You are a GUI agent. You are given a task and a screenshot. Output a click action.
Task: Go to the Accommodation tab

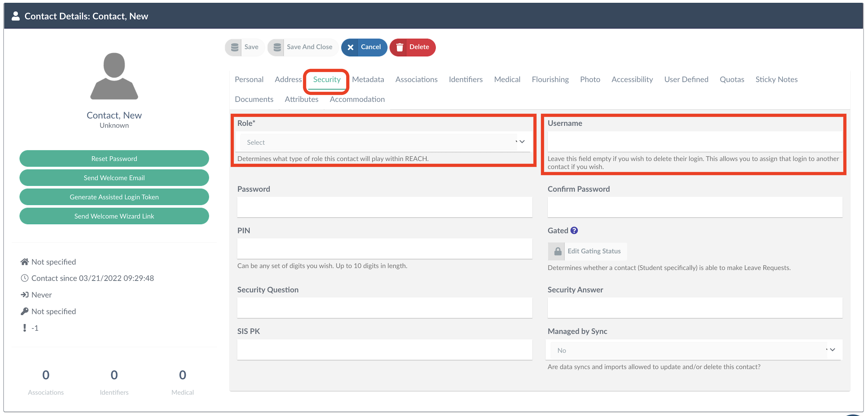pyautogui.click(x=357, y=99)
